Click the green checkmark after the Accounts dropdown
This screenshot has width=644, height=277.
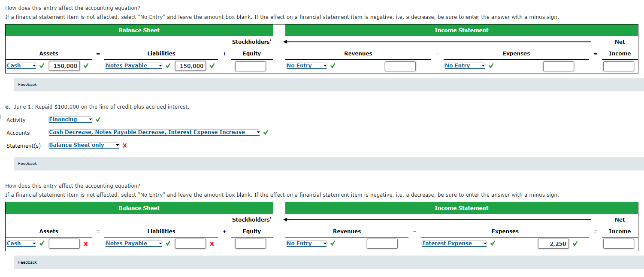coord(266,132)
